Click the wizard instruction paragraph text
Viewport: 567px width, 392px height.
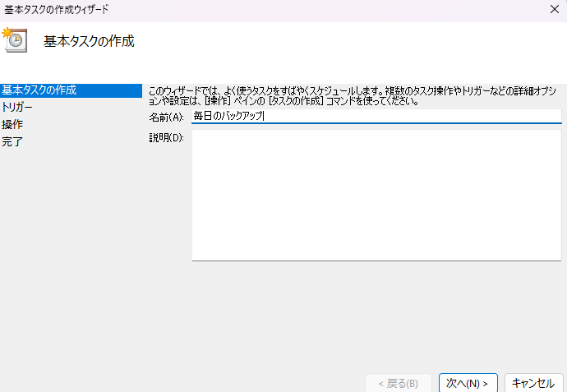(353, 96)
